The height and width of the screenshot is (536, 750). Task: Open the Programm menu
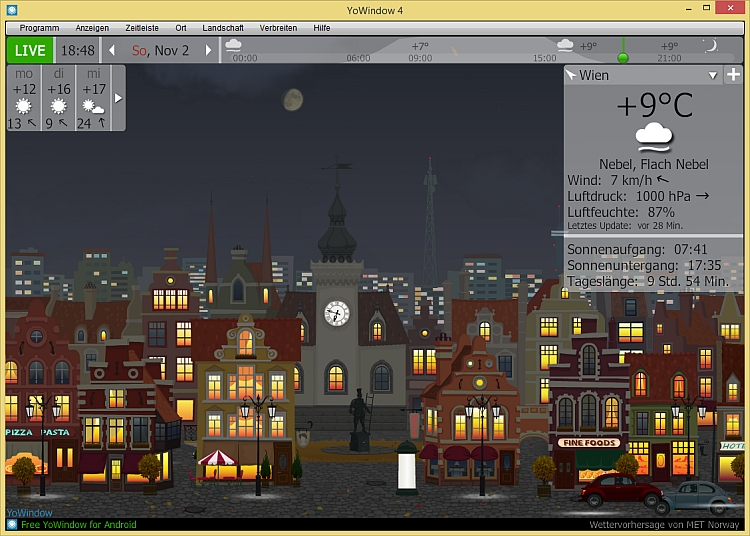tap(39, 28)
